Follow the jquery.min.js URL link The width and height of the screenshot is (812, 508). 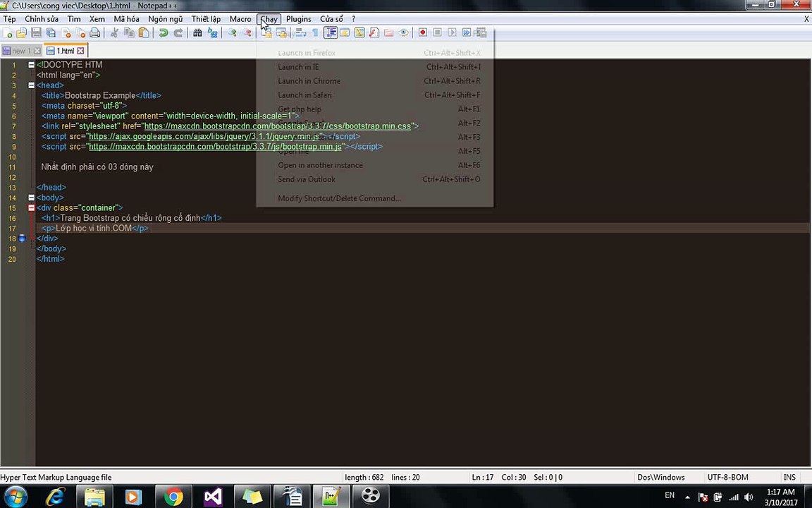204,136
